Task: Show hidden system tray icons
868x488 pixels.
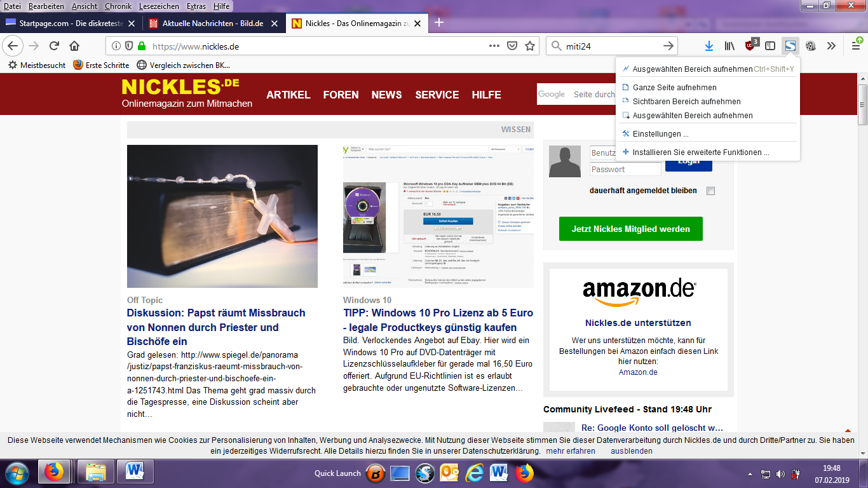Action: [750, 474]
